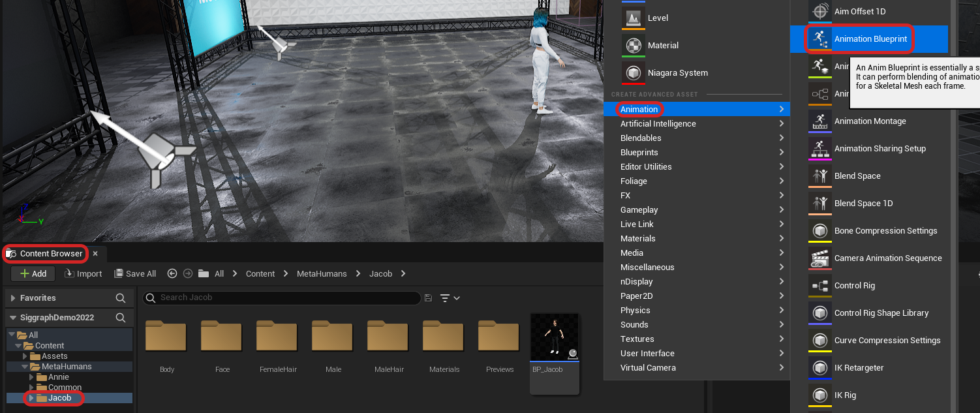
Task: Open the filter options dropdown
Action: 450,298
